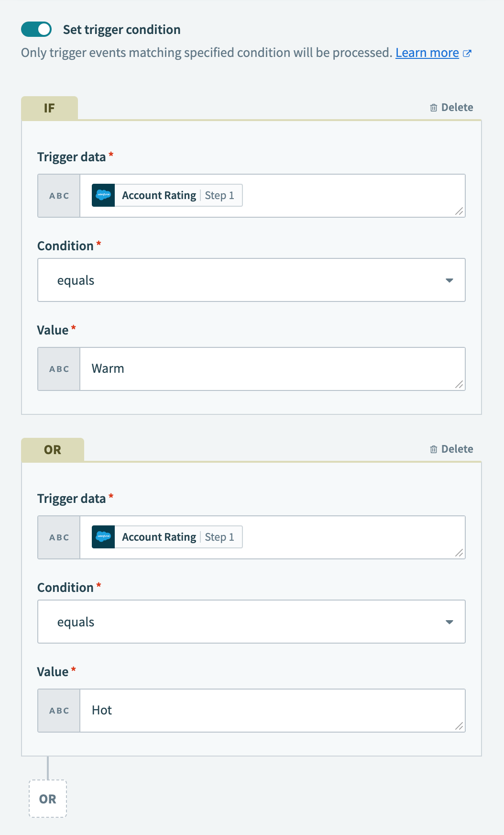Open the IF block Condition dropdown
The width and height of the screenshot is (504, 835).
[x=251, y=280]
